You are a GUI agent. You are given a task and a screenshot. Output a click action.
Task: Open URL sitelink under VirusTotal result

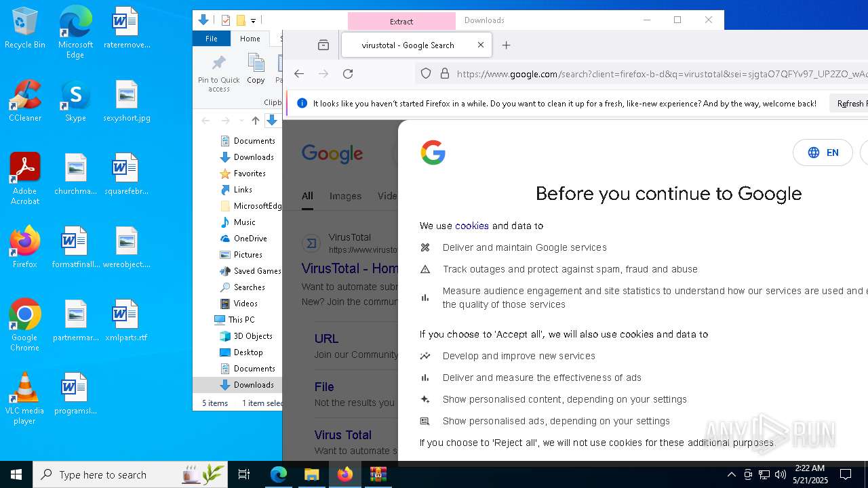(326, 339)
